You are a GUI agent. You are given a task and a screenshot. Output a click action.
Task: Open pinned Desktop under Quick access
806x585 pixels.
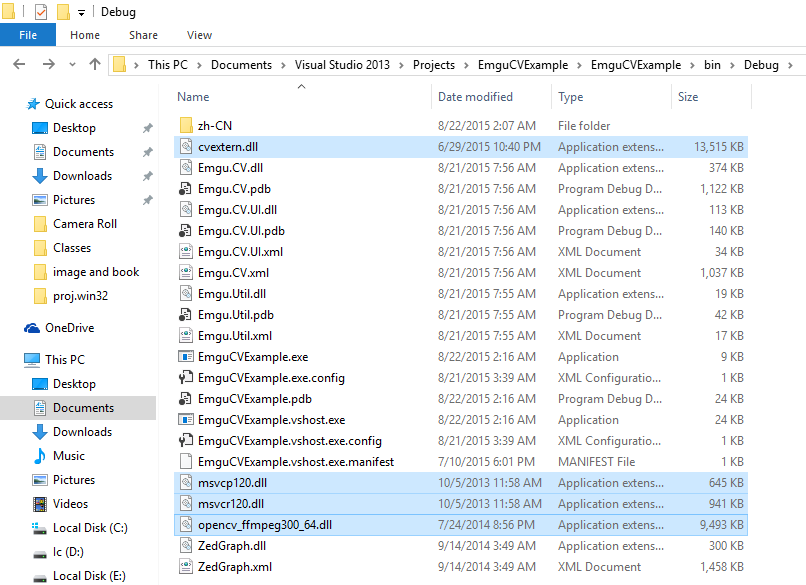pos(74,127)
